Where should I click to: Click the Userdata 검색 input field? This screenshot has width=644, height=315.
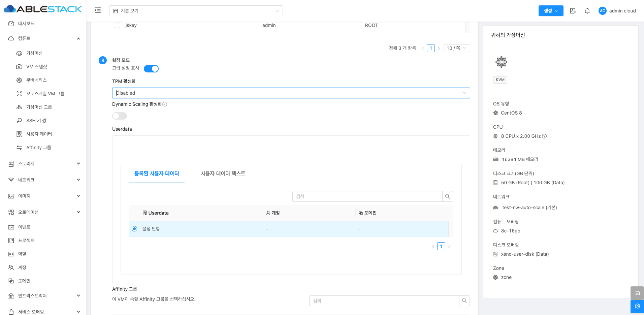[x=367, y=196]
